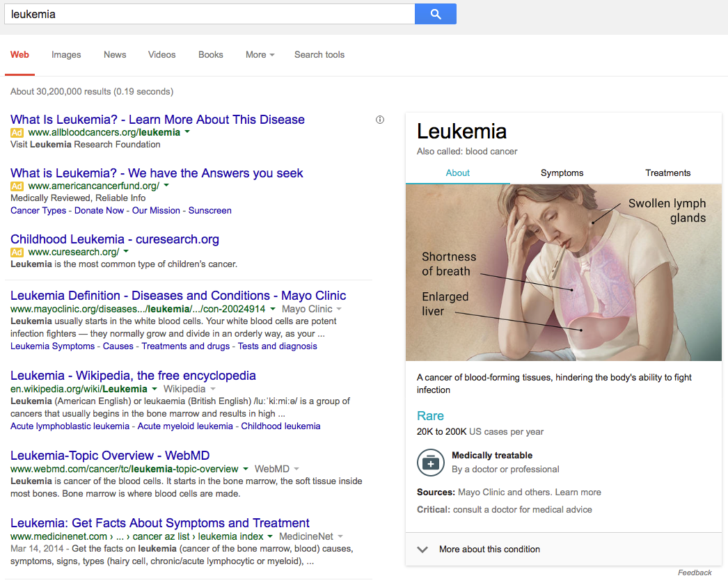Image resolution: width=728 pixels, height=585 pixels.
Task: Open 'We have the Answers you seek' ad
Action: 157,173
